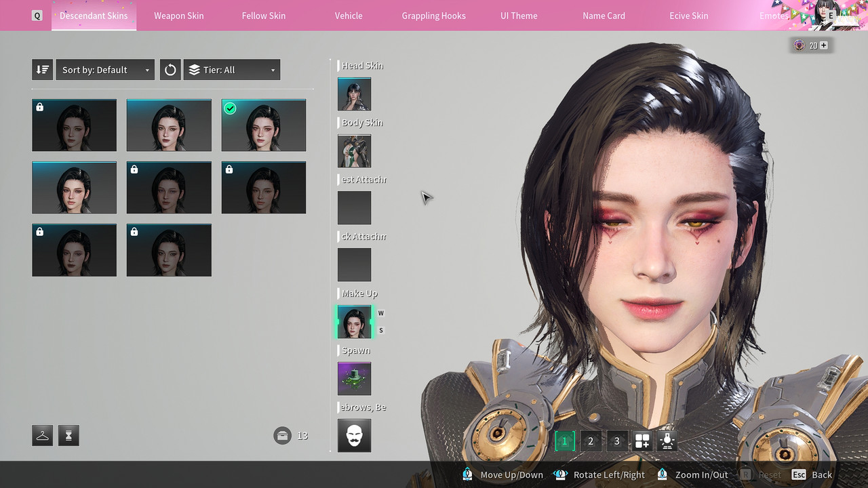Click the Move Up/Down hint
The height and width of the screenshot is (488, 868).
click(x=502, y=474)
